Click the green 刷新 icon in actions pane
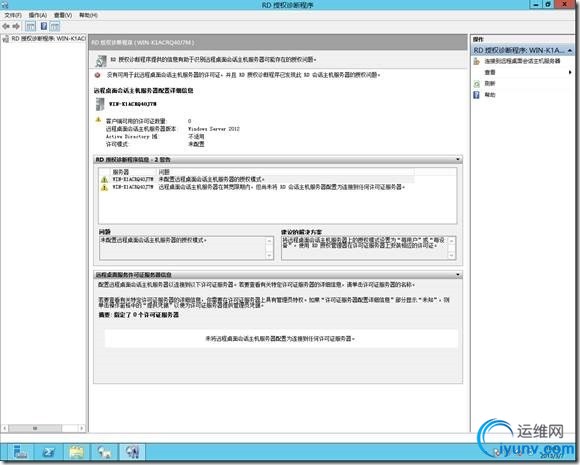 click(x=477, y=84)
